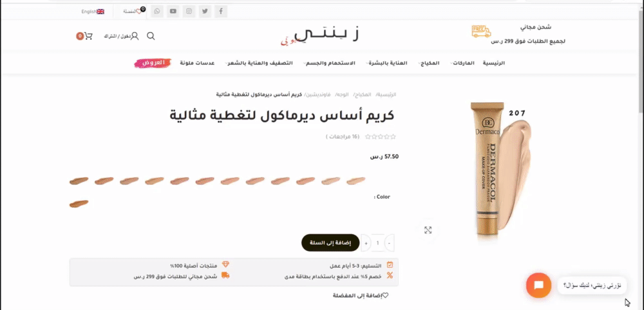
Task: Increase quantity with the plus button
Action: tap(366, 244)
